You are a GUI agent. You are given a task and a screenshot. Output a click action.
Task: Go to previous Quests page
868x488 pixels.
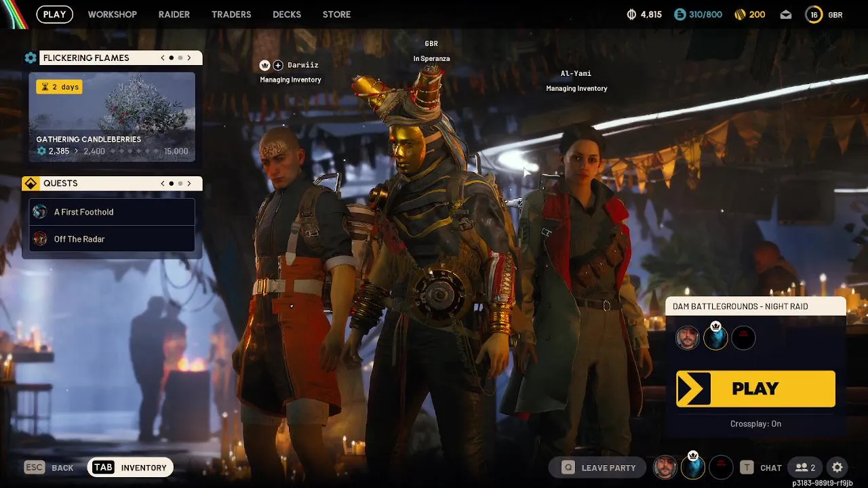(x=163, y=184)
